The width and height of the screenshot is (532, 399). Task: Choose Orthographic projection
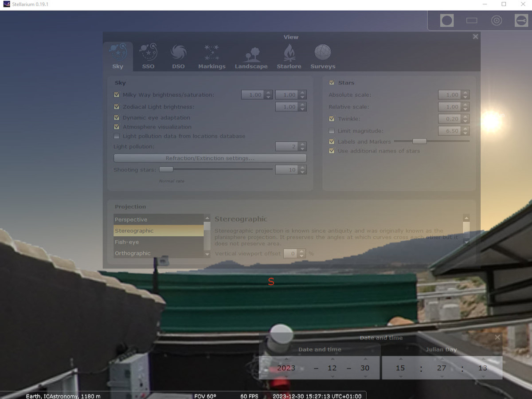click(159, 253)
